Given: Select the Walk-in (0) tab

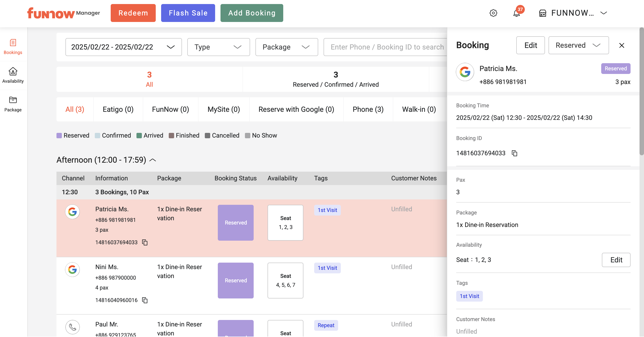Looking at the screenshot, I should pos(419,109).
